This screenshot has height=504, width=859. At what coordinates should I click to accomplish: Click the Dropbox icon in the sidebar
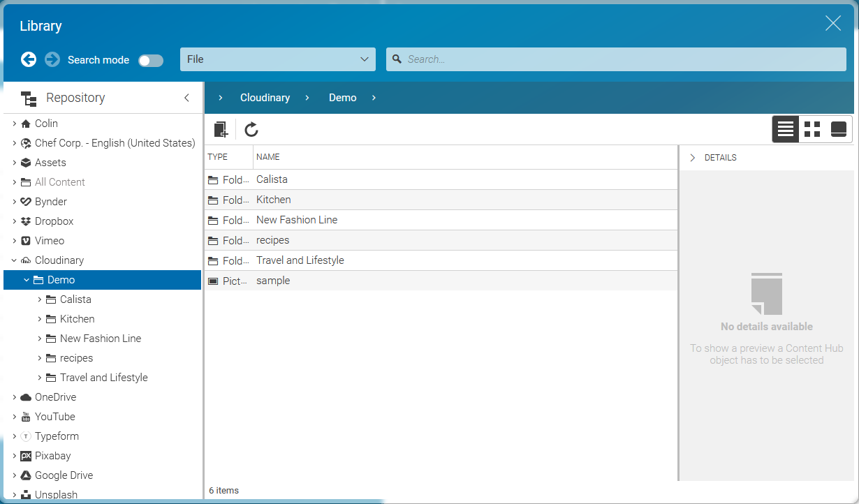(26, 221)
